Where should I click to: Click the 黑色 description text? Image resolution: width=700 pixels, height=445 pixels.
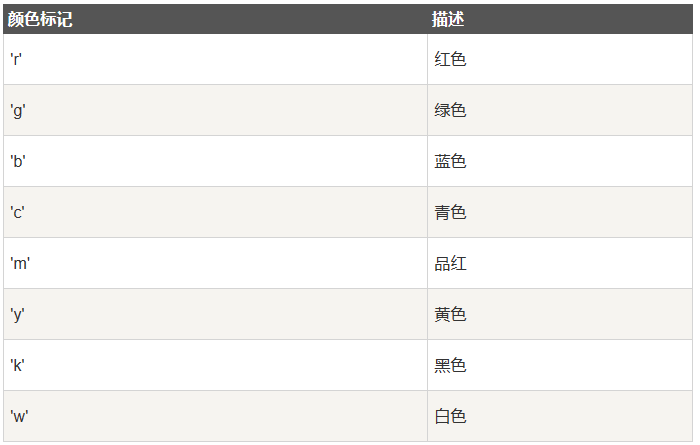point(450,366)
